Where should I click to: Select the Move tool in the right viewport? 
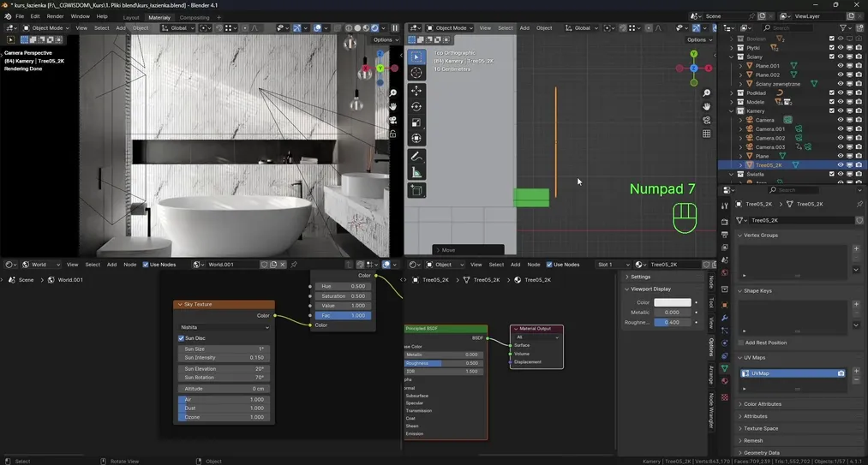[x=416, y=90]
